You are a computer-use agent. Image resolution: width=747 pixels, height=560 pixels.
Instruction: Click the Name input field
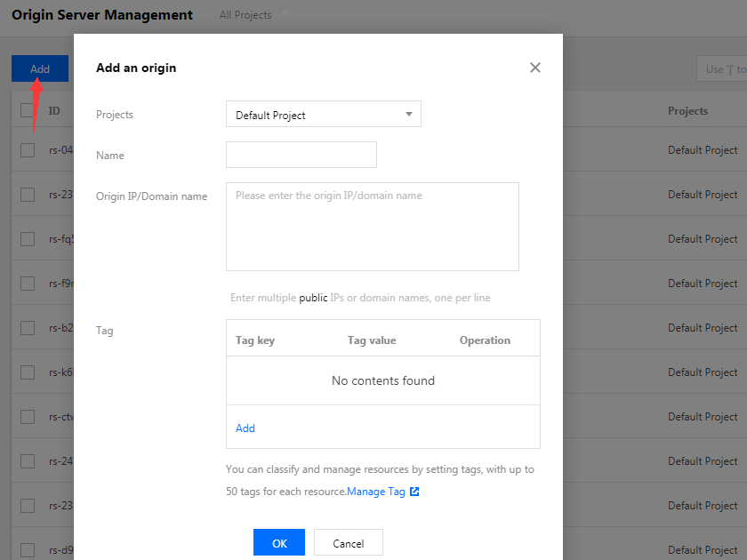pyautogui.click(x=301, y=155)
